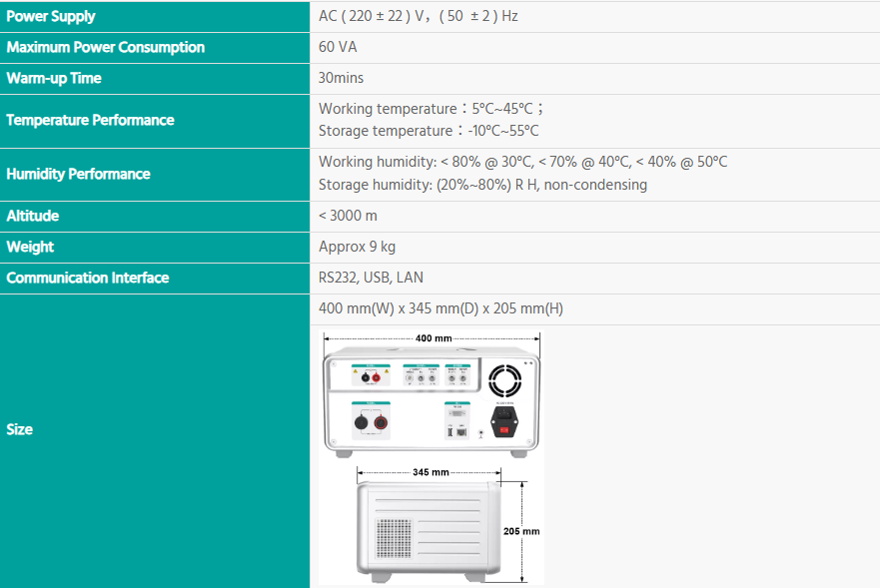Click the large red terminal on lower left panel
The height and width of the screenshot is (588, 880).
point(383,420)
